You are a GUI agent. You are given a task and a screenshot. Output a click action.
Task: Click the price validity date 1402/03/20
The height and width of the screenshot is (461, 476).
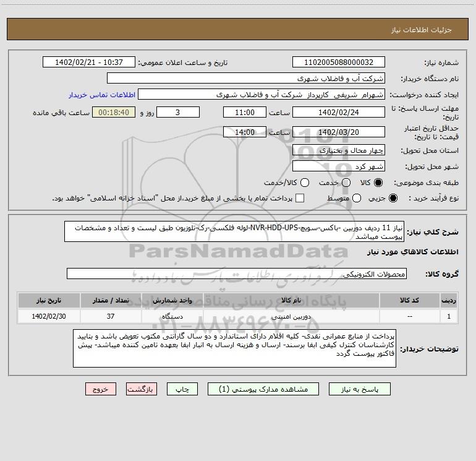339,132
